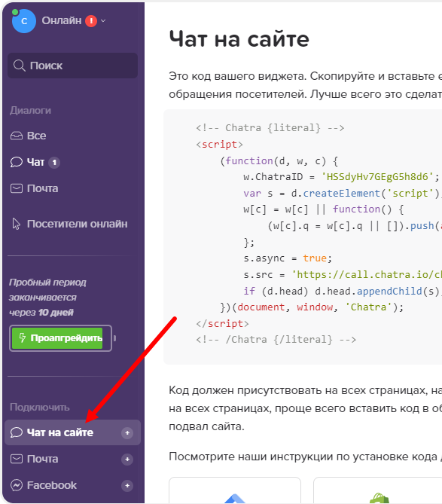
Task: Click the opening script tag line
Action: 219,145
